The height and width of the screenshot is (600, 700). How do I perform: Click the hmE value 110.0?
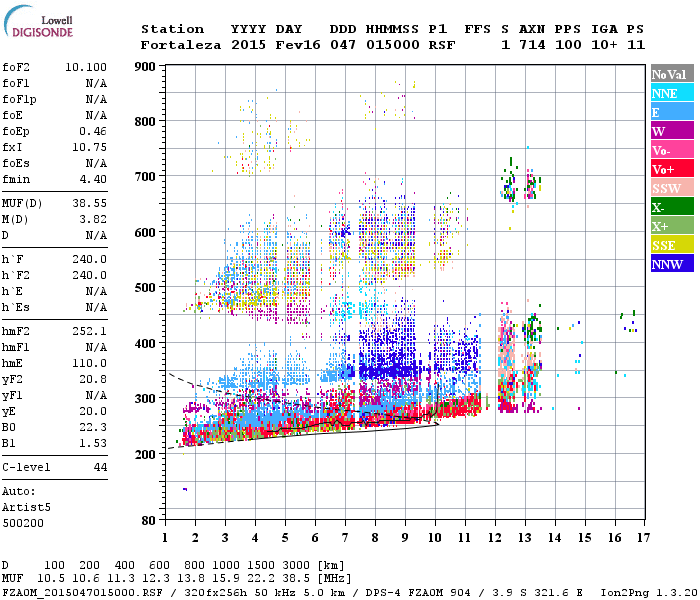[x=89, y=363]
